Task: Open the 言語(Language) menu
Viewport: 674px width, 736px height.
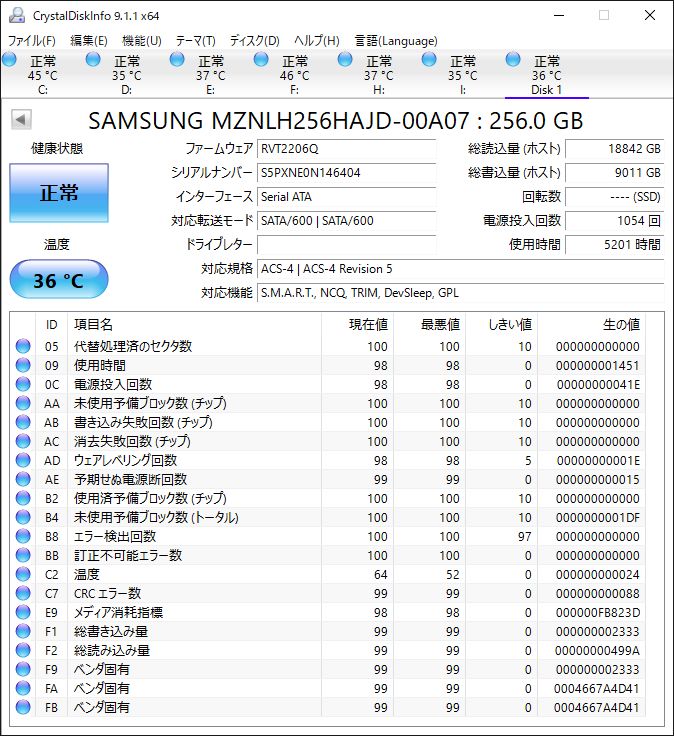Action: [396, 41]
